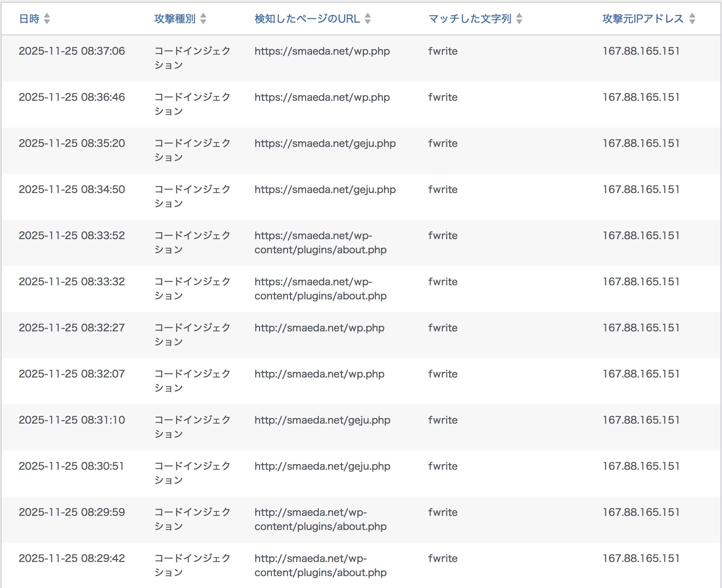Image resolution: width=722 pixels, height=588 pixels.
Task: Click fwrite match text in 08:33:32 row
Action: click(443, 282)
